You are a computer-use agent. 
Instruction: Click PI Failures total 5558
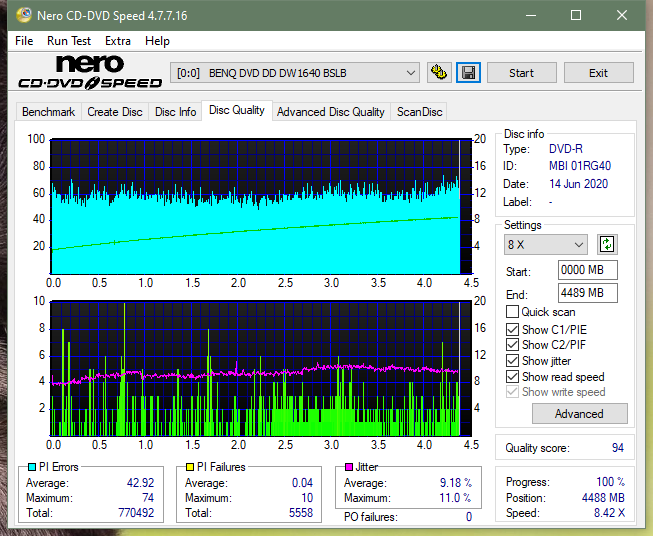301,513
